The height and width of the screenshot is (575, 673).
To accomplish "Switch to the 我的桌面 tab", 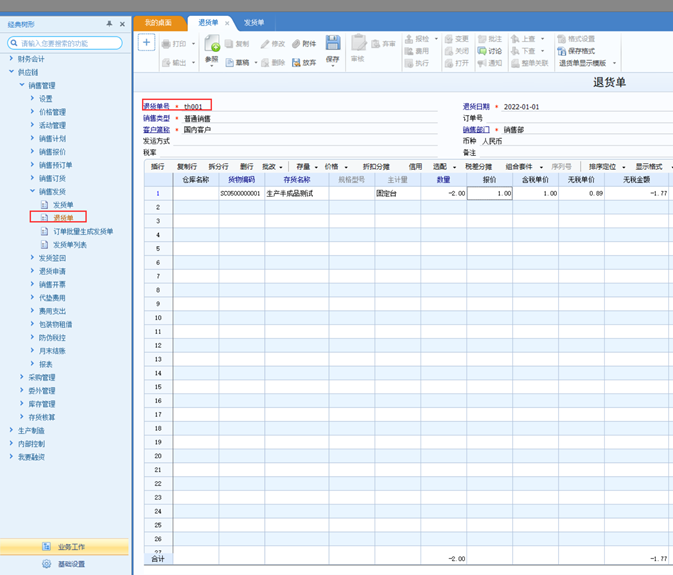I will click(x=158, y=23).
